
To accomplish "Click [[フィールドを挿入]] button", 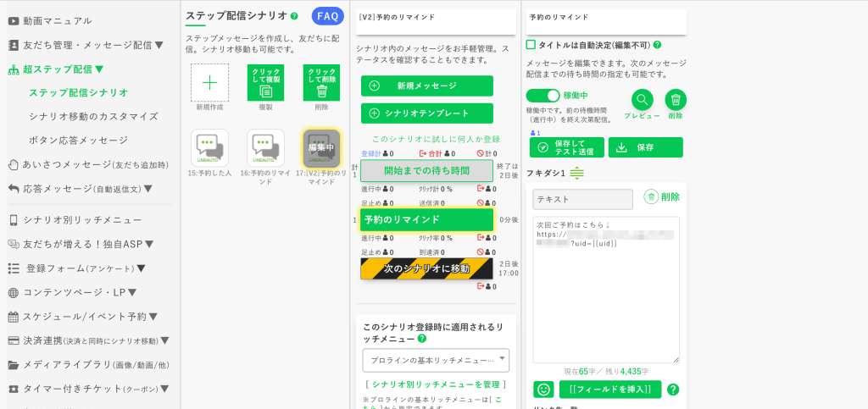I will coord(610,390).
